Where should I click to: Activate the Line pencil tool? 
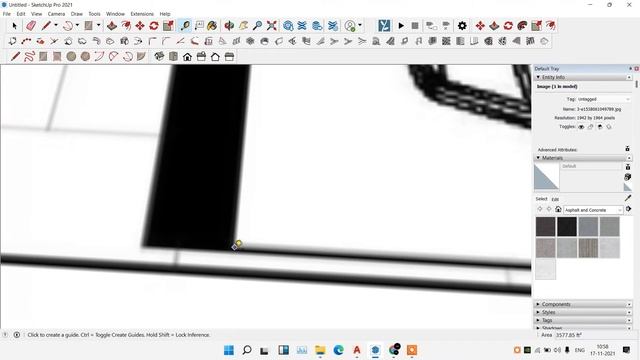pyautogui.click(x=46, y=26)
